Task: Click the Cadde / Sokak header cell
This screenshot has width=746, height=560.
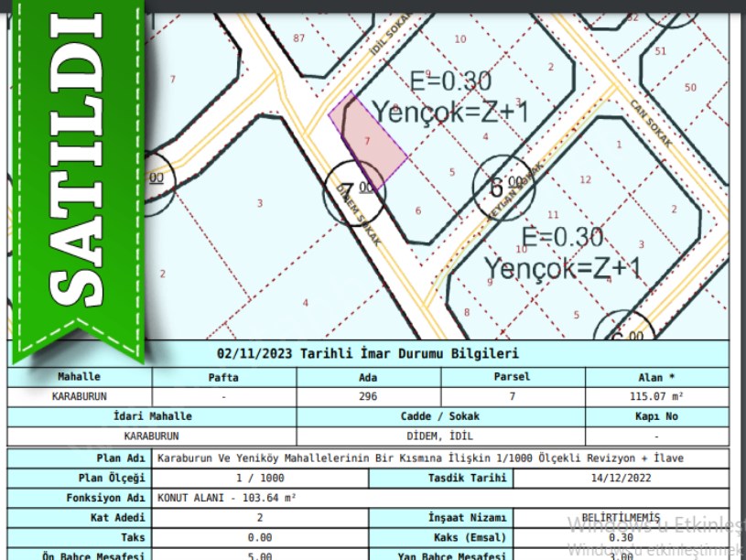Action: coord(441,416)
